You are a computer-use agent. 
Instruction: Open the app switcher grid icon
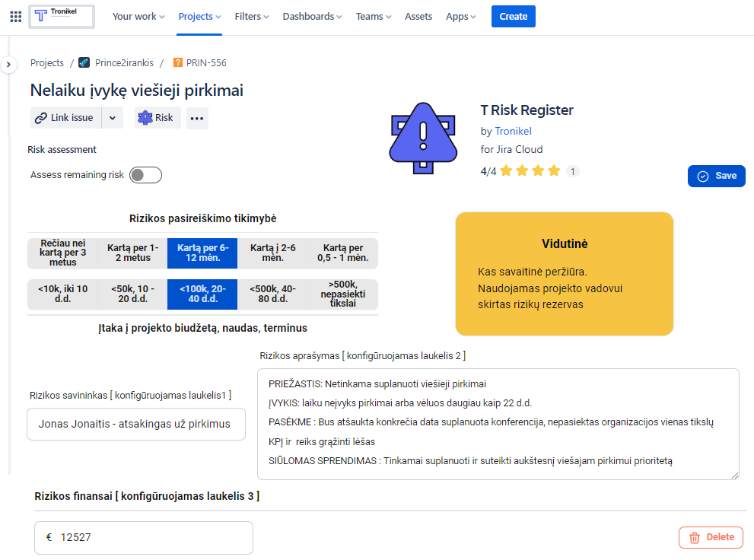(16, 17)
